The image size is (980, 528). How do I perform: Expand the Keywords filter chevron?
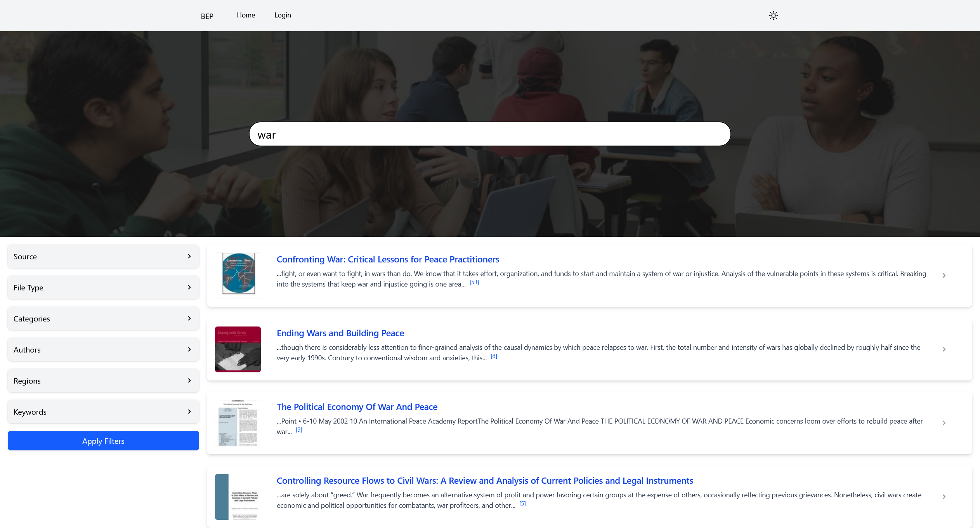(189, 412)
